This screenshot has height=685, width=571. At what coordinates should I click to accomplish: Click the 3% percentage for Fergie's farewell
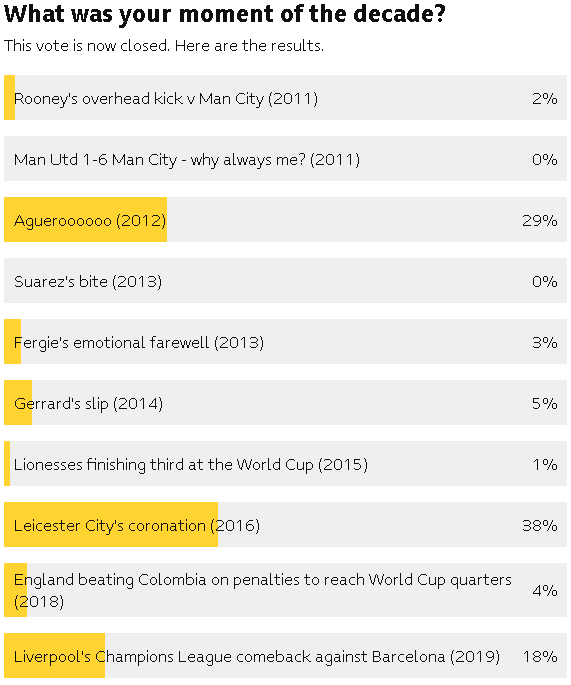point(544,342)
